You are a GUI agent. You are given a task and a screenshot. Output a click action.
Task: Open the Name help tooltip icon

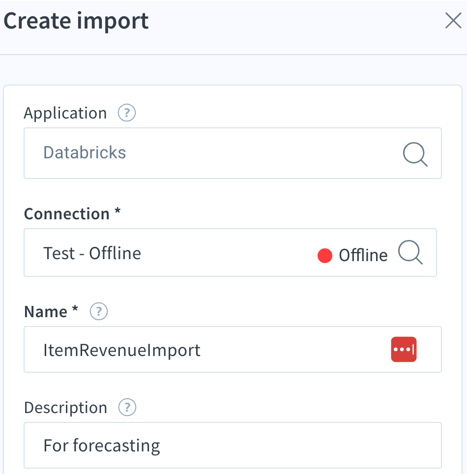click(98, 311)
